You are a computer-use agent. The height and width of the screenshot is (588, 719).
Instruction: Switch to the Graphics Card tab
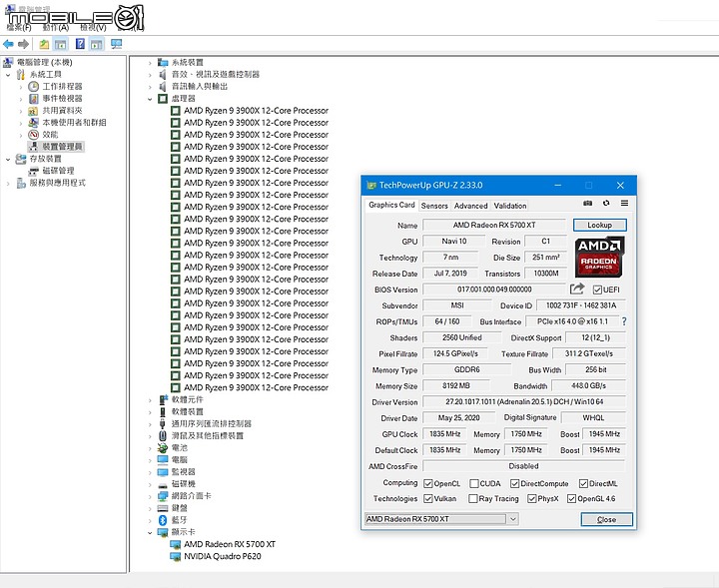point(391,205)
